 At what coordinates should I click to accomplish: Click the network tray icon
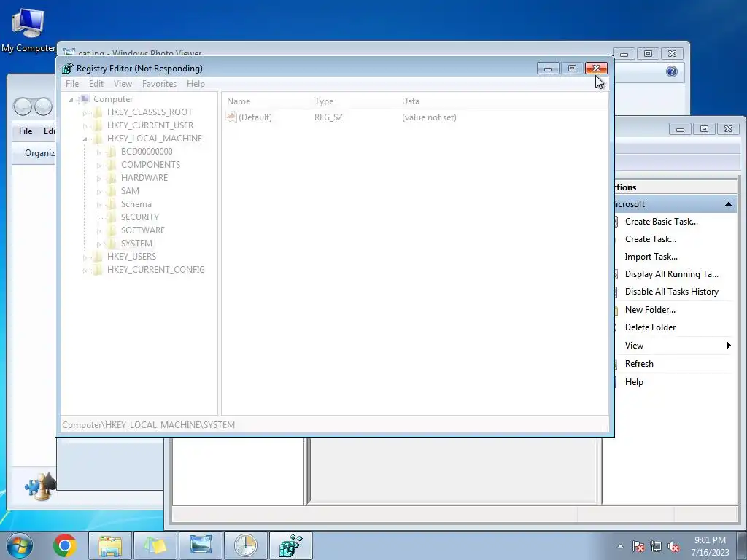[656, 547]
